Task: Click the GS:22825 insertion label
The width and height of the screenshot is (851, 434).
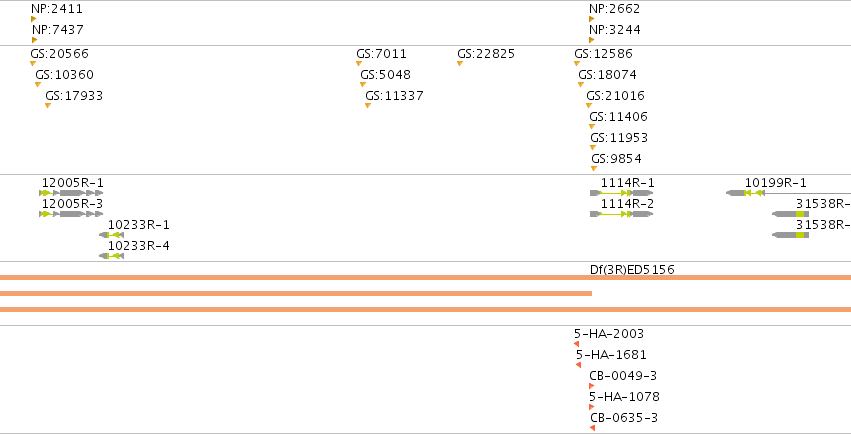Action: [486, 54]
